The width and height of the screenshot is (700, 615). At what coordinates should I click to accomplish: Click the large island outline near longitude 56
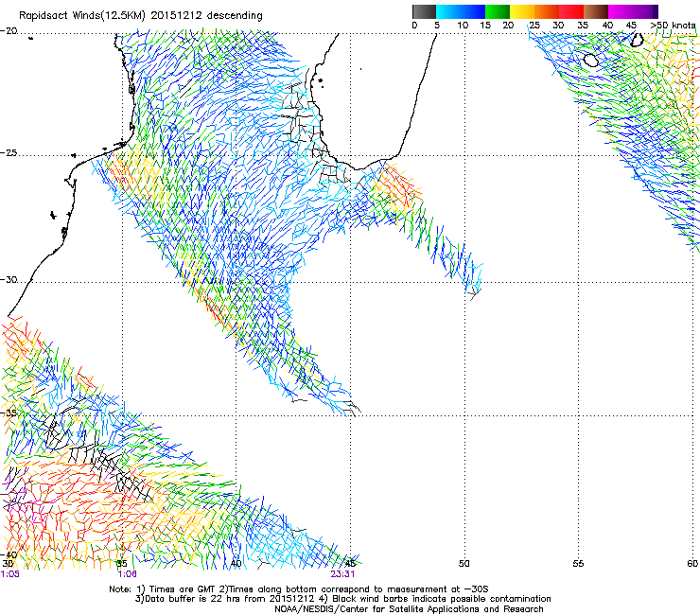coord(591,60)
